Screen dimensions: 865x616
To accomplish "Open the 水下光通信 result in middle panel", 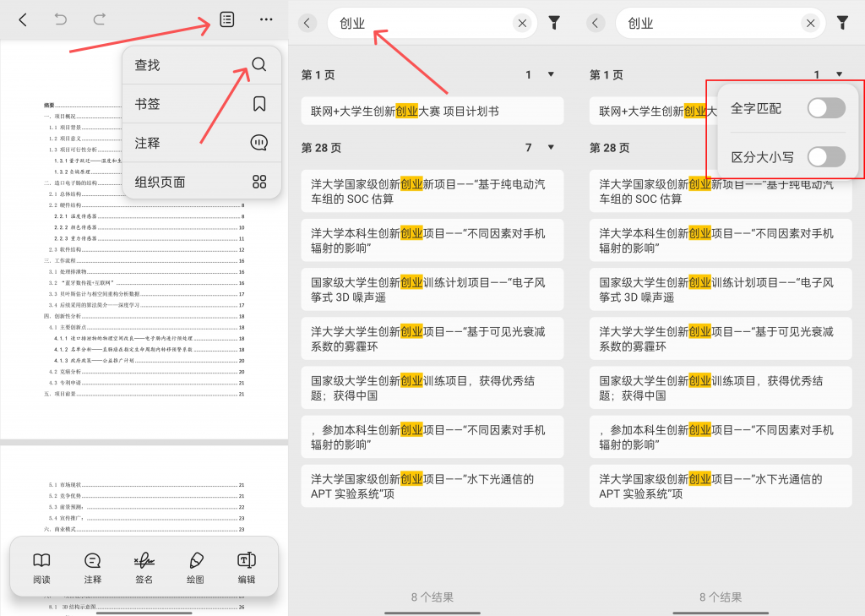I will [432, 486].
